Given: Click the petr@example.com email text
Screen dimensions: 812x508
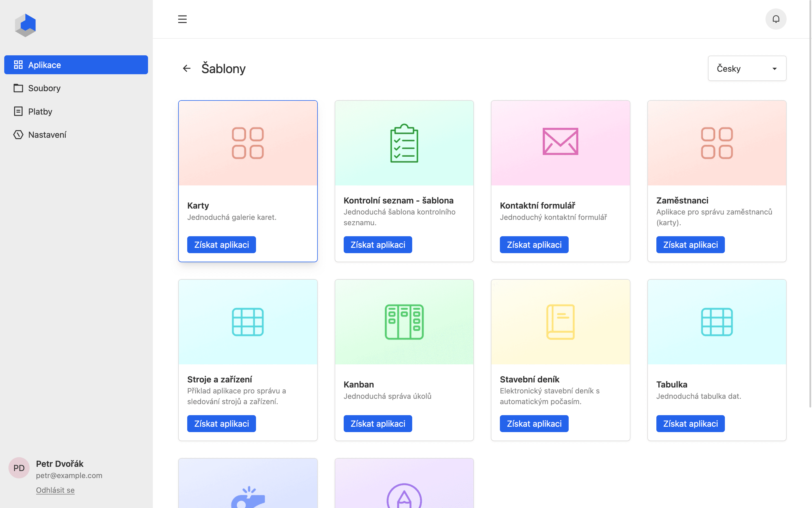Looking at the screenshot, I should pos(69,476).
